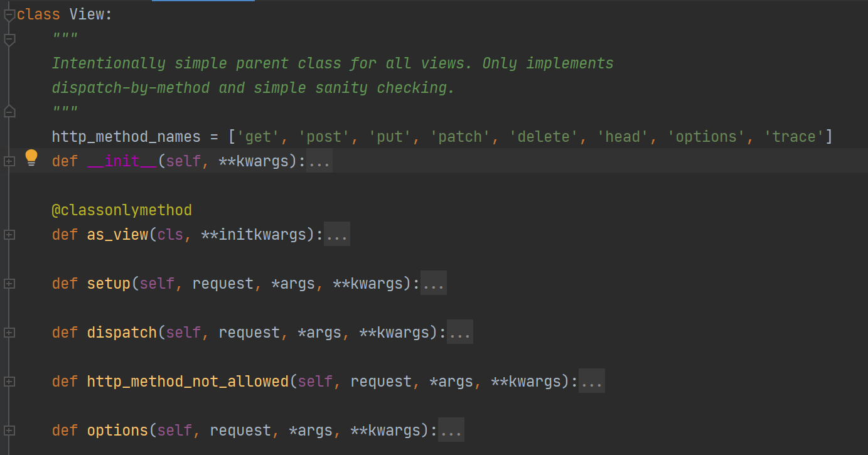Expand the as_view method fold icon
This screenshot has height=455, width=868.
click(9, 235)
